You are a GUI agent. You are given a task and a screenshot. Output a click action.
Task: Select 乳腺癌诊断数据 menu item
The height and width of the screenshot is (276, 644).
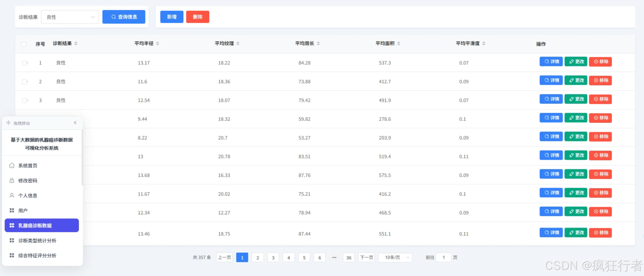[42, 225]
